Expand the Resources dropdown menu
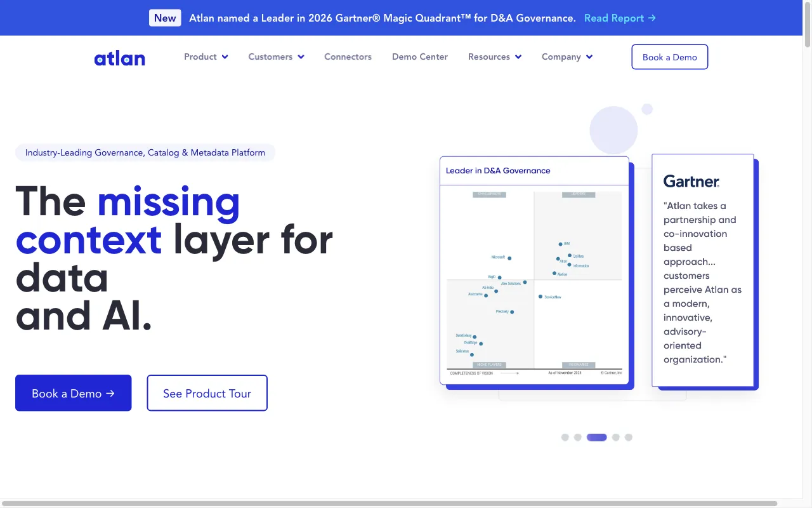Viewport: 812px width, 508px height. click(495, 57)
